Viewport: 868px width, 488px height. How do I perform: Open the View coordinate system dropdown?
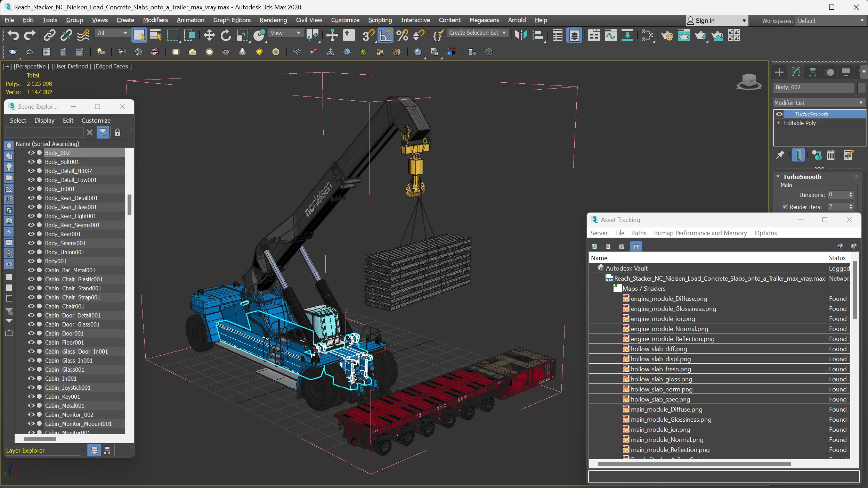(x=285, y=33)
